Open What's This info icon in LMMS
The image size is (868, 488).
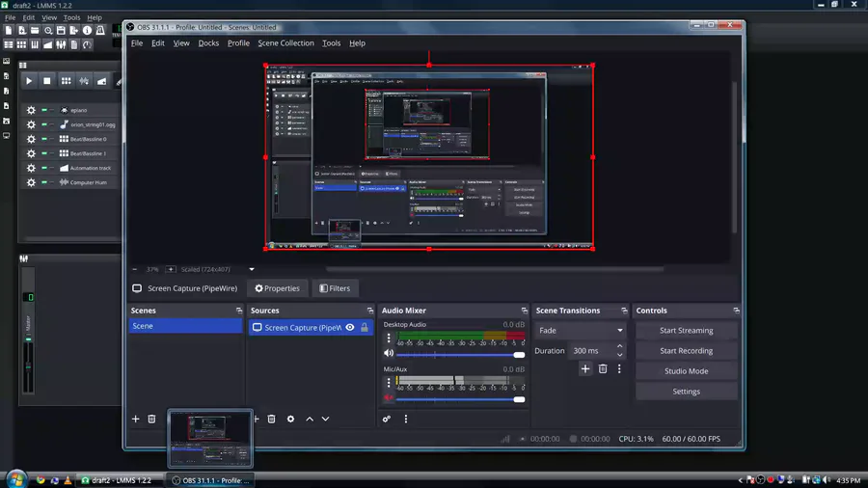pos(87,31)
